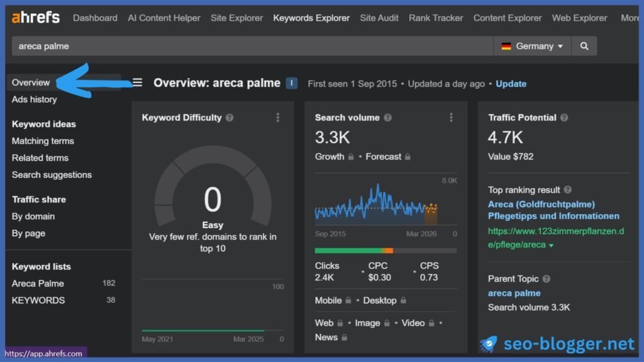
Task: Click the lock icon next to Image
Action: [387, 323]
